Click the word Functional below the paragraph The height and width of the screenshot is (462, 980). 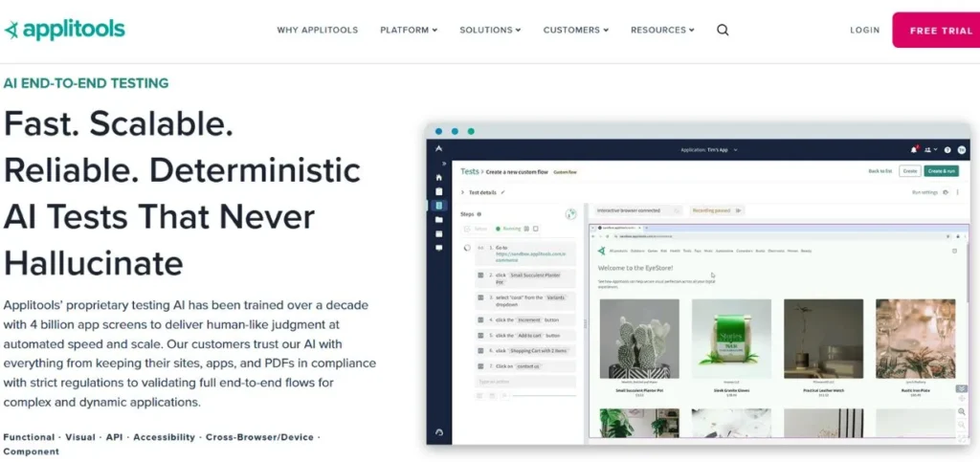coord(28,437)
